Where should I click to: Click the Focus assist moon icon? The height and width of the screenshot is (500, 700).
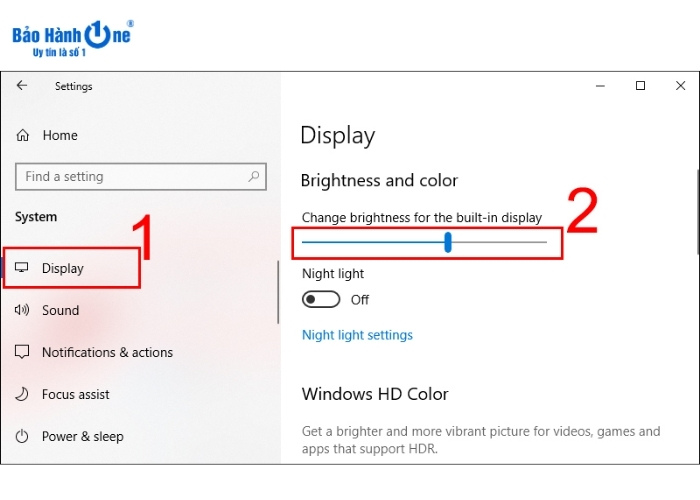[x=23, y=394]
